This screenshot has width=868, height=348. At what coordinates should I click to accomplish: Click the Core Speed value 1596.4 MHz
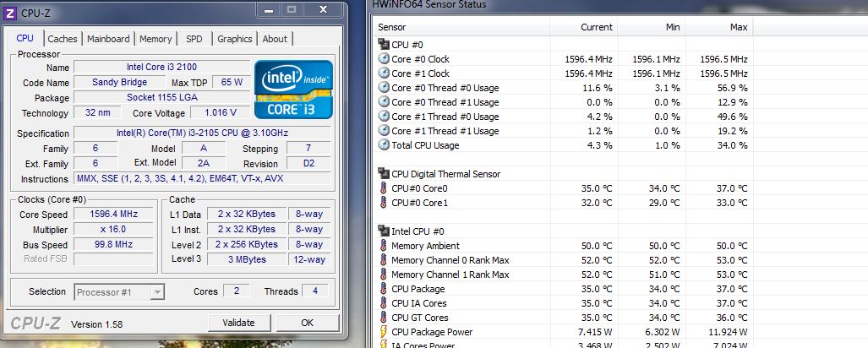click(x=113, y=214)
